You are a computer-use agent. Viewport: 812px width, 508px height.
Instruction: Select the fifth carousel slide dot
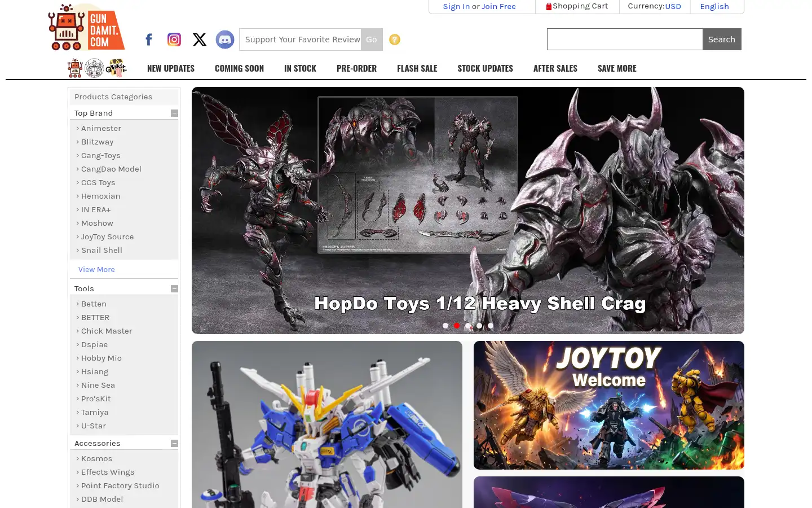[491, 326]
